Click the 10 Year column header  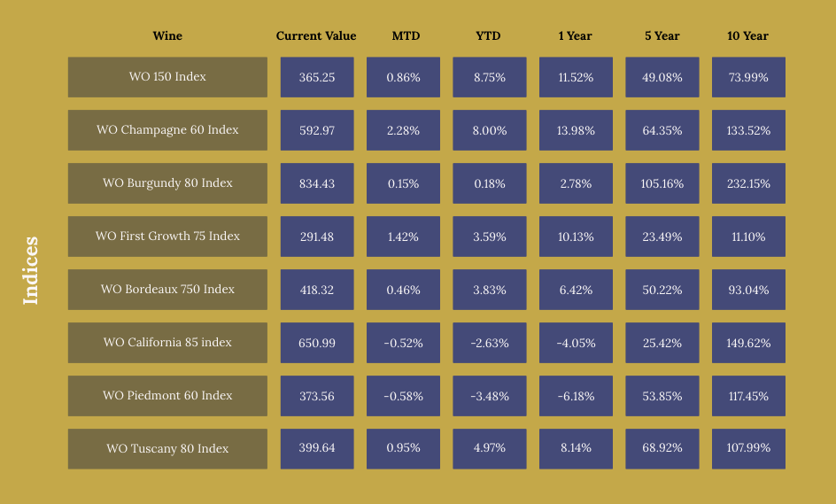pos(747,36)
